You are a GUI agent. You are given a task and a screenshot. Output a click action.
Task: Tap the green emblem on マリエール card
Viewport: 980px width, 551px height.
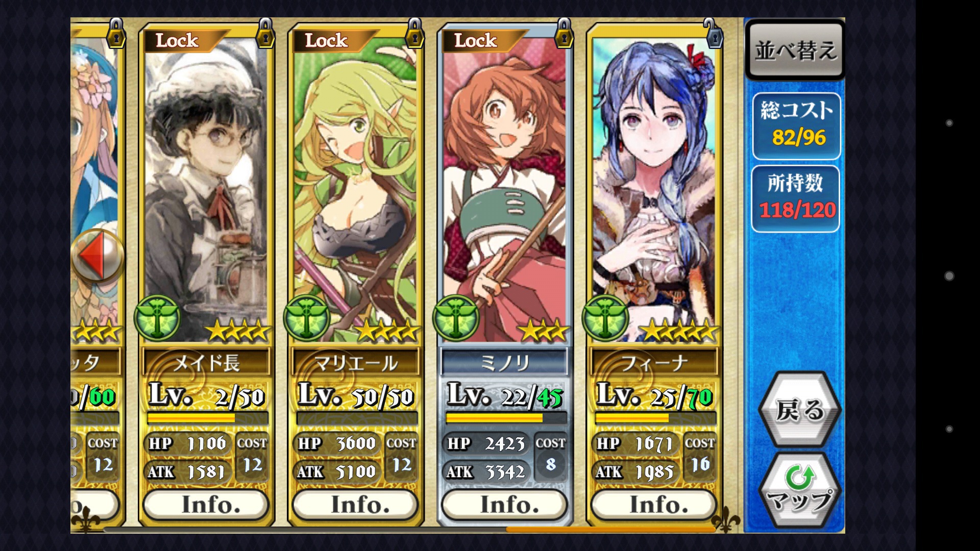pyautogui.click(x=307, y=318)
